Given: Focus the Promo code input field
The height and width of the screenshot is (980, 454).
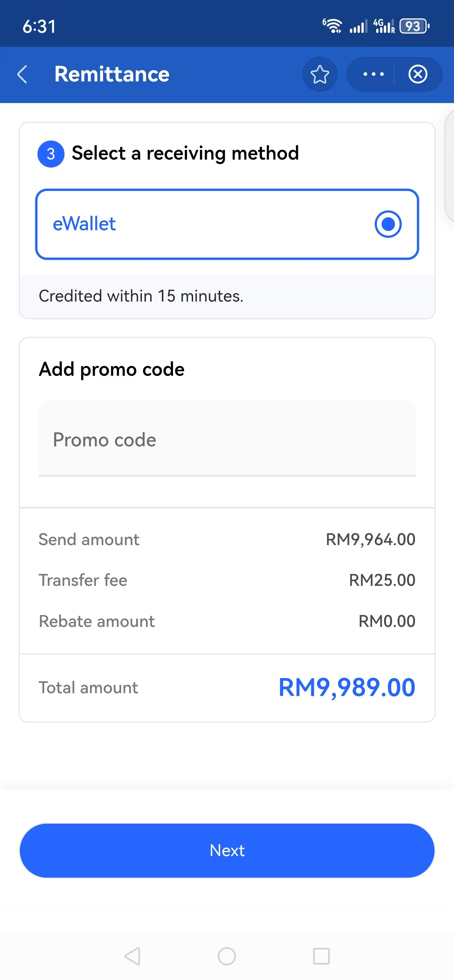Looking at the screenshot, I should click(x=227, y=440).
